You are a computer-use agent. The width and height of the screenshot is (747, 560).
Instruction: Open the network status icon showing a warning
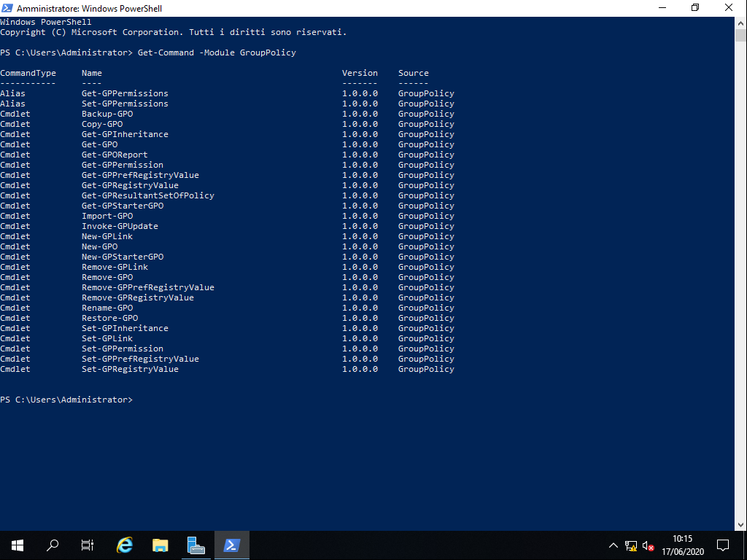(630, 545)
